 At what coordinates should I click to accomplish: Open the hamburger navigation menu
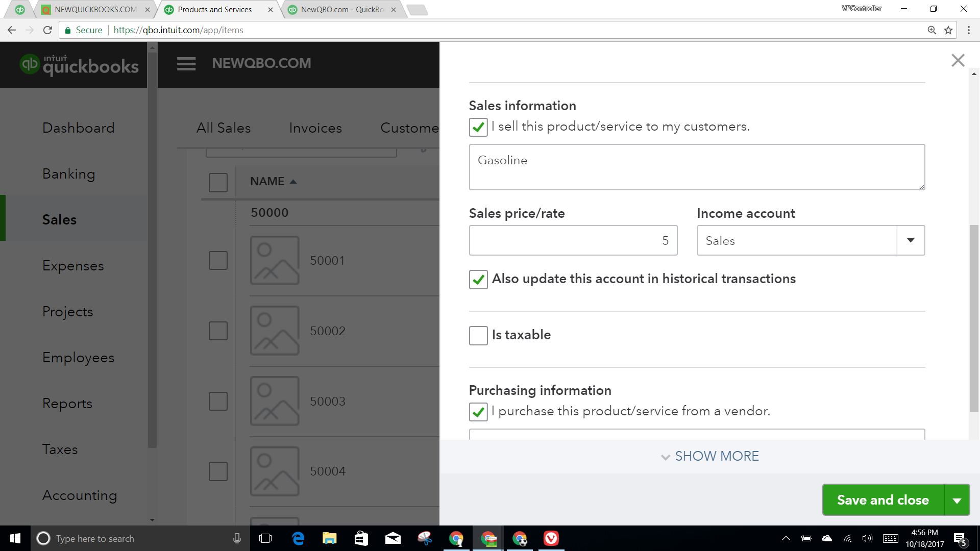pos(186,64)
